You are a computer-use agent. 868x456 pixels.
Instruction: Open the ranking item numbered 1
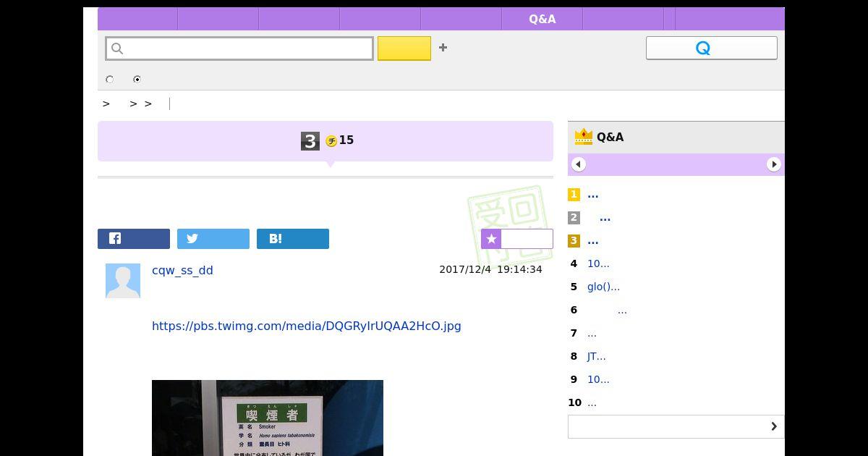[592, 195]
